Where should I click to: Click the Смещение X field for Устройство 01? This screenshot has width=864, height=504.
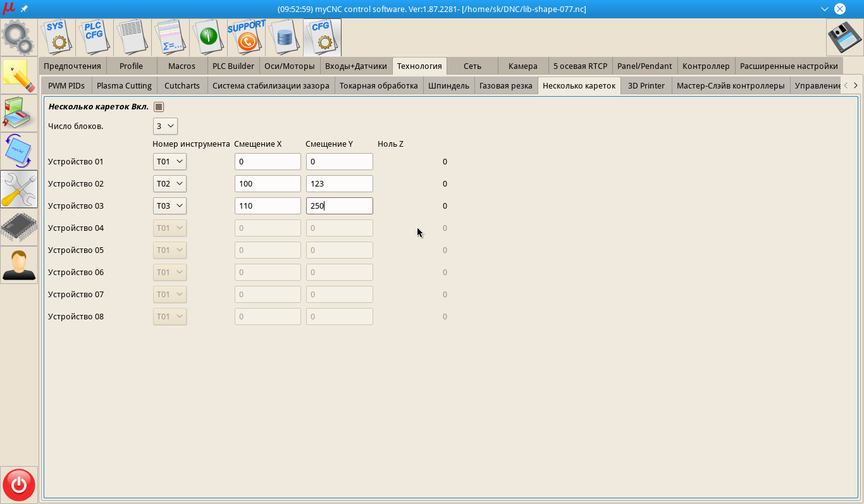click(268, 161)
